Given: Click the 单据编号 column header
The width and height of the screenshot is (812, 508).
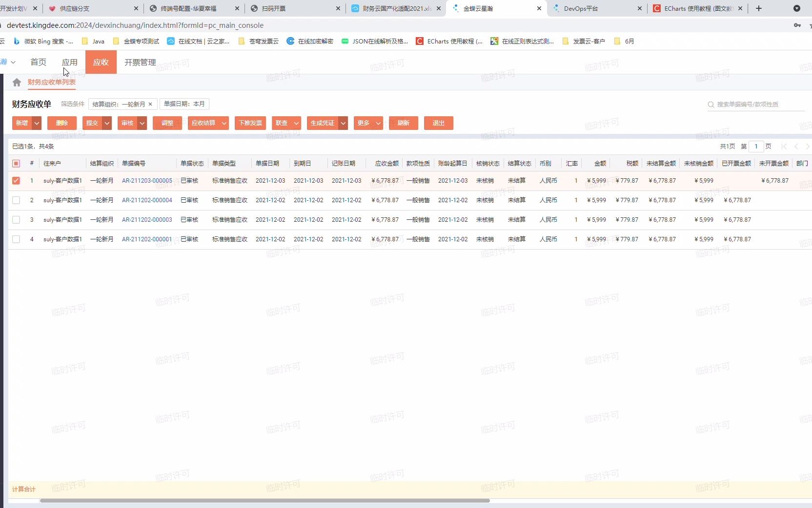Looking at the screenshot, I should pyautogui.click(x=133, y=164).
